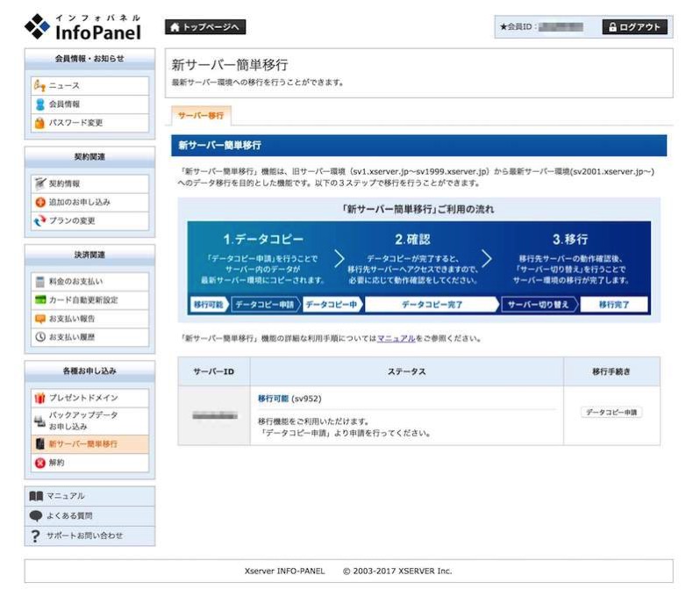Click the green card icon for カード自動更新設定

[40, 299]
